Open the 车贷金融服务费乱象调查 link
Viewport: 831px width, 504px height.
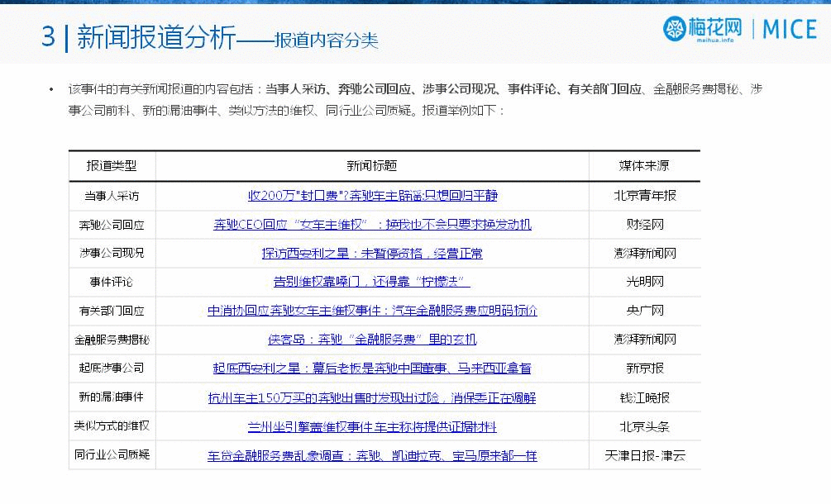point(372,455)
